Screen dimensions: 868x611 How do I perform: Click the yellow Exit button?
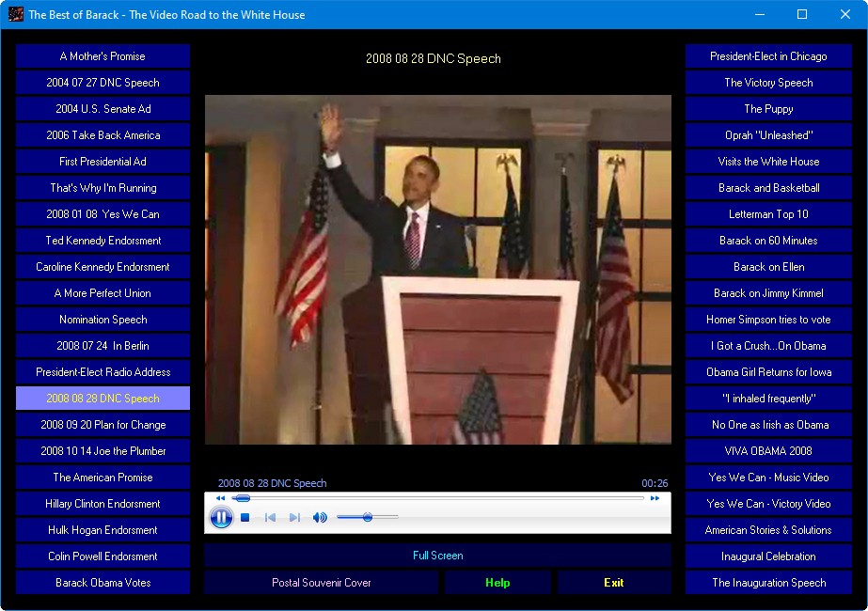coord(613,582)
